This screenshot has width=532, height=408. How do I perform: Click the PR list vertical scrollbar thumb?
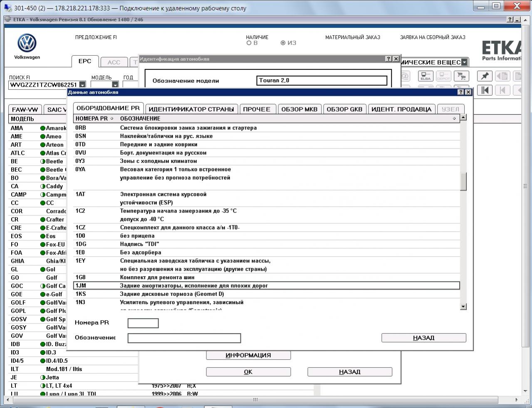(463, 182)
